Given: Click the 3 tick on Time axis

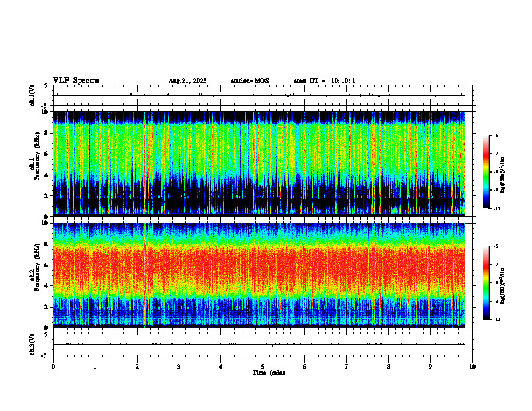Looking at the screenshot, I should [179, 367].
